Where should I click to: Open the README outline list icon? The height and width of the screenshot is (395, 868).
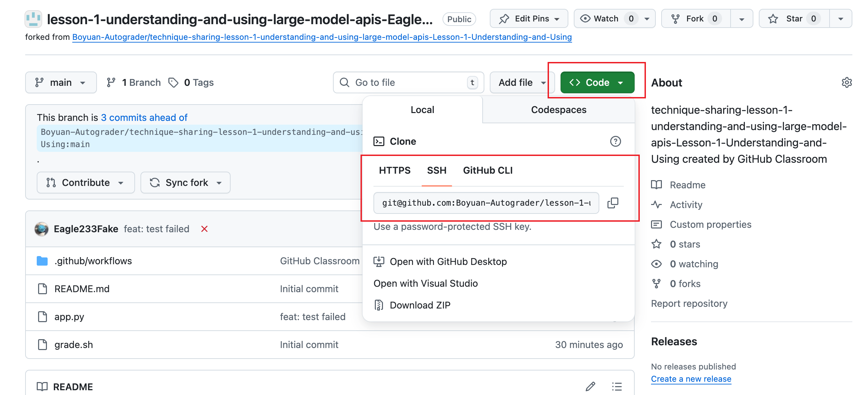pos(617,386)
